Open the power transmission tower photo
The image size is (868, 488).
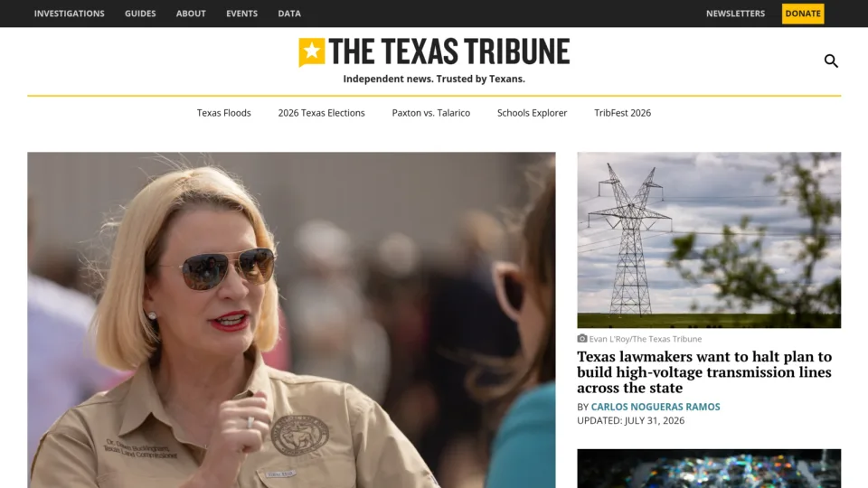709,240
